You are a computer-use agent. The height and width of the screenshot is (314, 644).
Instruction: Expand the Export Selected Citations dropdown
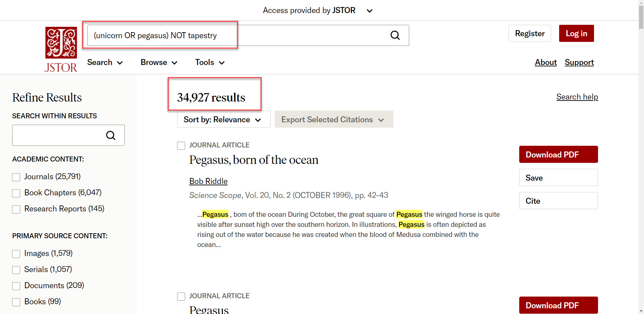tap(334, 119)
